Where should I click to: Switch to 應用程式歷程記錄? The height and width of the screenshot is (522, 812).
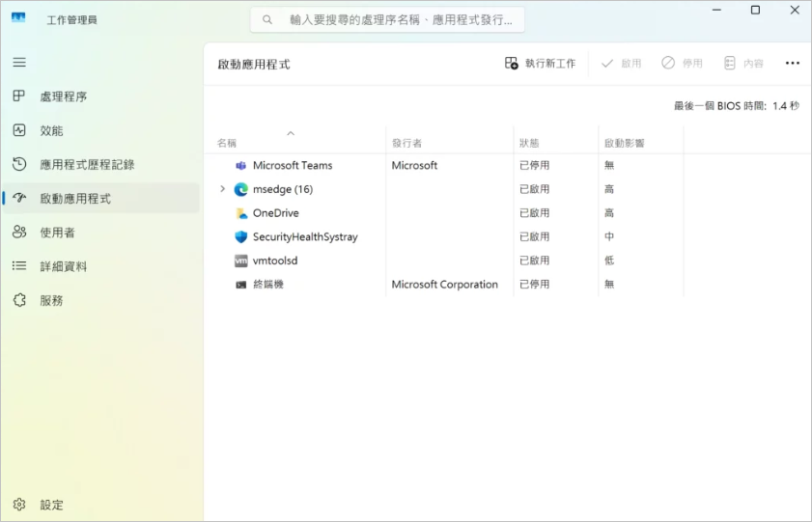(101, 165)
